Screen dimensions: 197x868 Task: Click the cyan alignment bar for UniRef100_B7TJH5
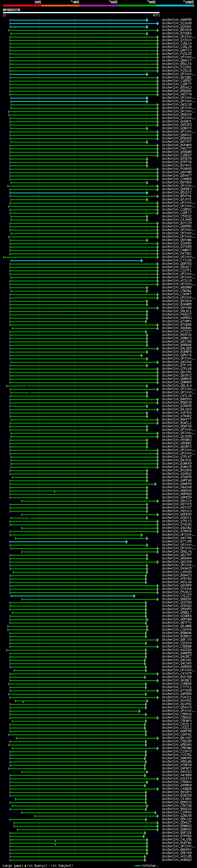point(69,542)
